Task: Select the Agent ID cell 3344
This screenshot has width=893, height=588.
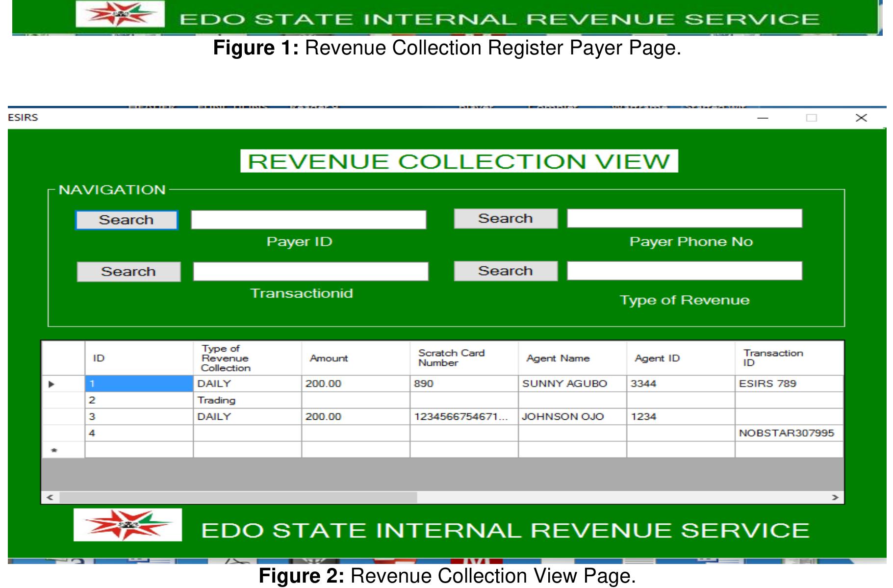Action: [x=681, y=384]
